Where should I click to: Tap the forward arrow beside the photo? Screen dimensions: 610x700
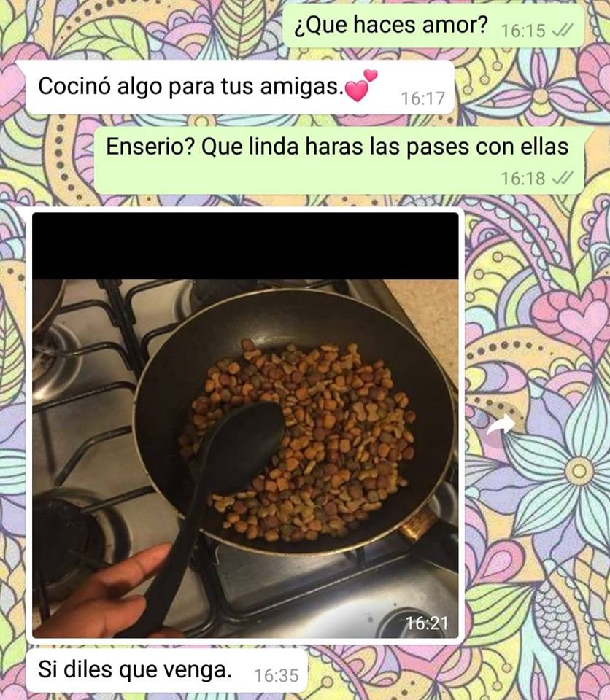pos(501,424)
